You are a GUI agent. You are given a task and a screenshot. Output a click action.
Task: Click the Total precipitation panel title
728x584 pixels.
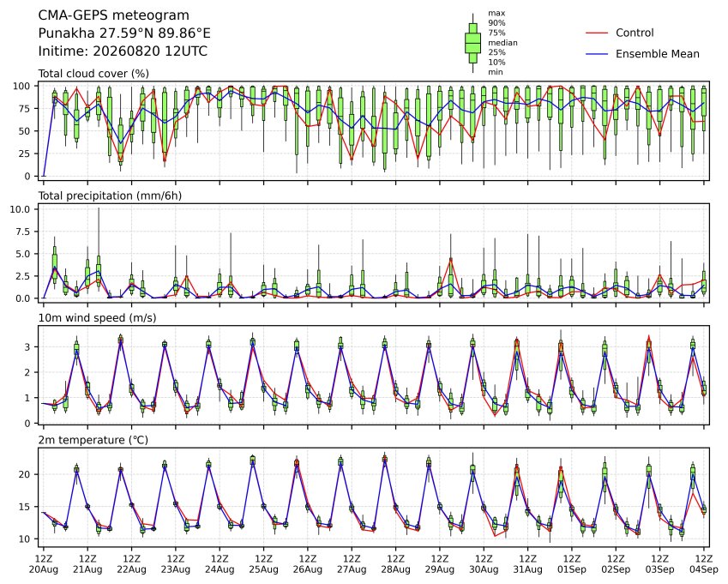(x=110, y=196)
